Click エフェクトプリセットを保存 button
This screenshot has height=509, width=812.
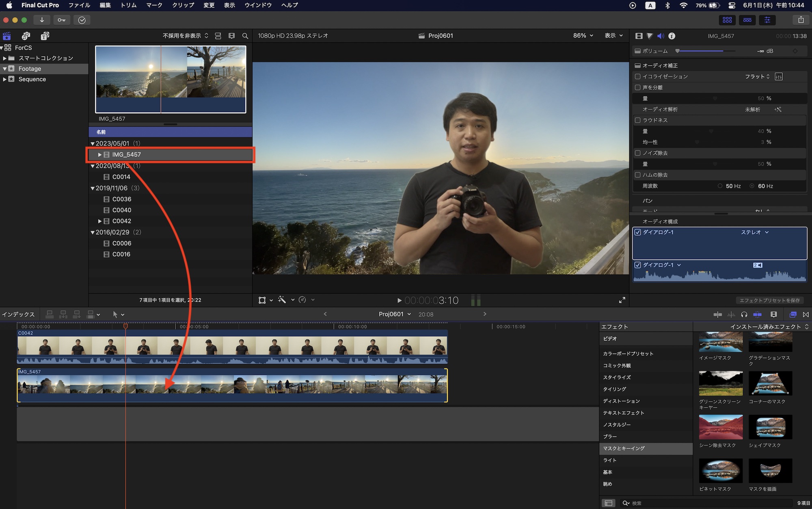pos(769,300)
